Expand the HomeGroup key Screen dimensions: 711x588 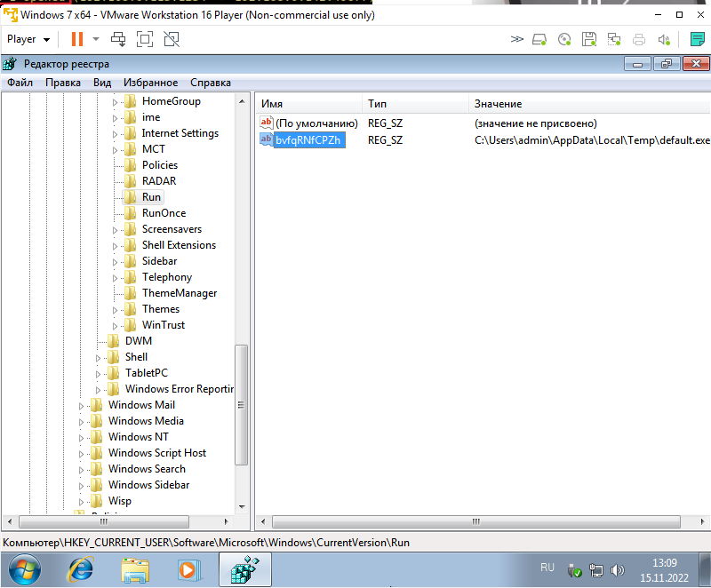tap(115, 102)
